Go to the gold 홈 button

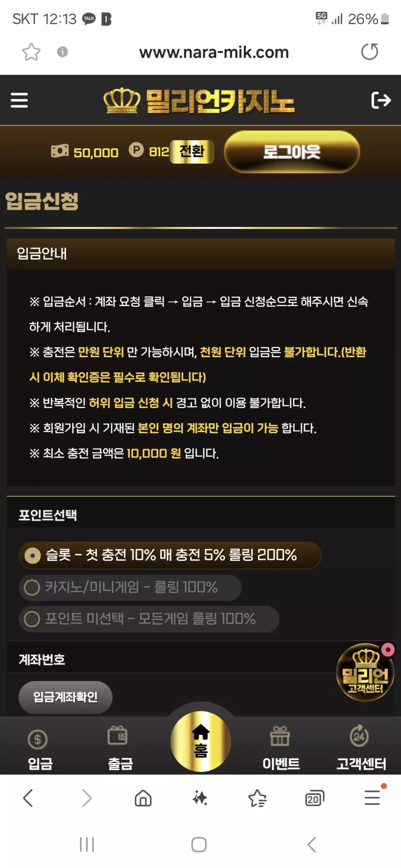[x=200, y=741]
